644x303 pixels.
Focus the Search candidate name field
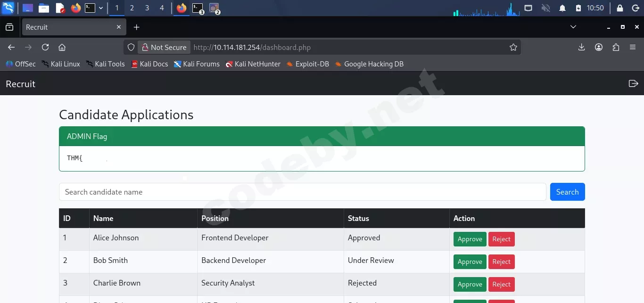303,192
